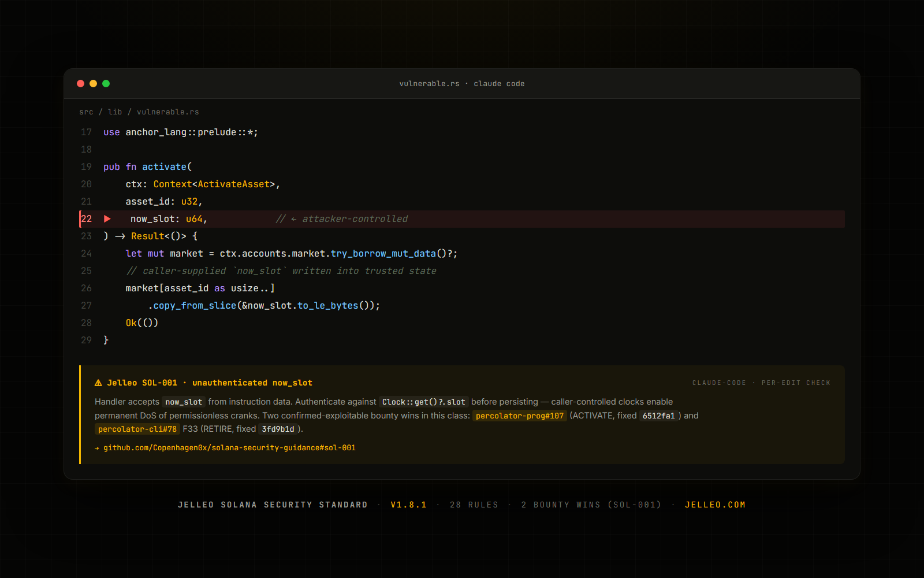This screenshot has width=924, height=578.
Task: Click 'asset_id: u32,' parameter line
Action: tap(164, 202)
